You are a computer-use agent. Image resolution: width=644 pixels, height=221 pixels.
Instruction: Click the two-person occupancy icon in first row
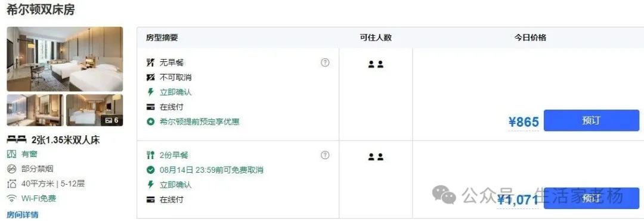click(x=376, y=64)
